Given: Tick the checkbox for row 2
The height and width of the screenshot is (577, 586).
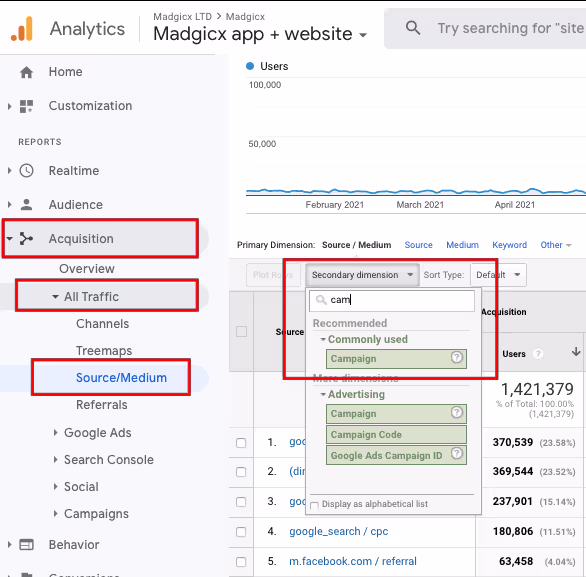Looking at the screenshot, I should [241, 472].
